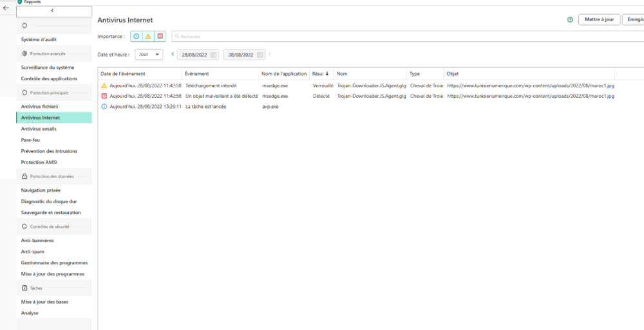
Task: Click the Enregistrer button
Action: 633,20
